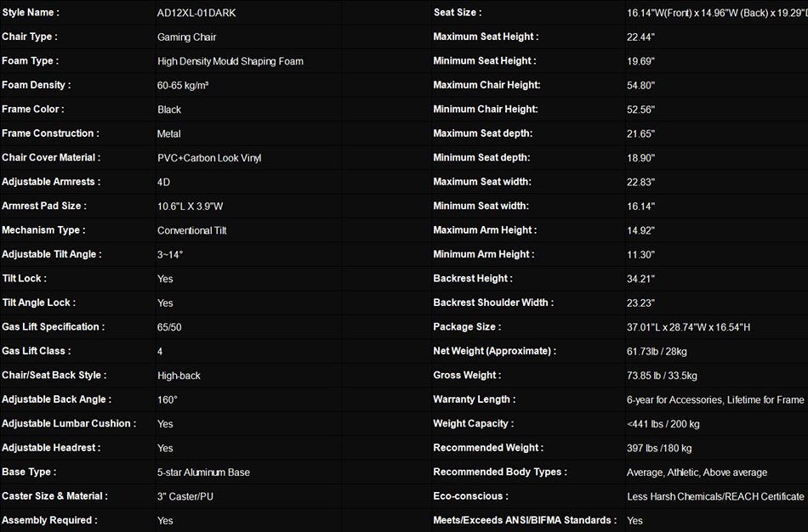808x532 pixels.
Task: Select the Assembly Required label
Action: point(49,521)
